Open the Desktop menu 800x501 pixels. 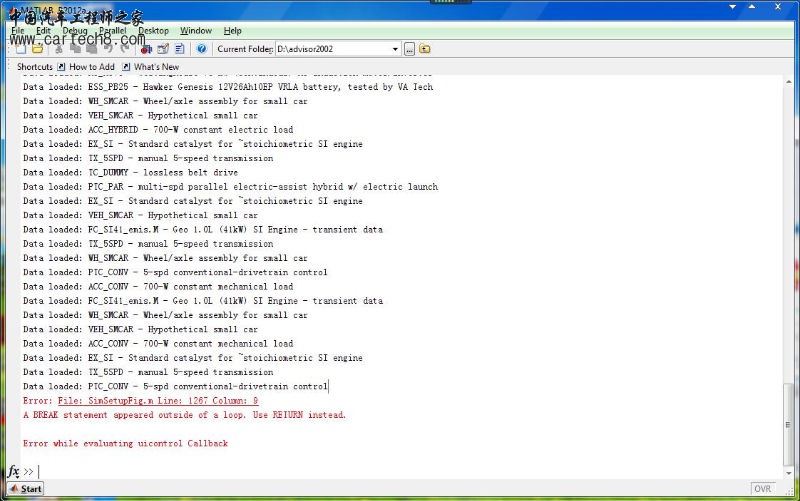pyautogui.click(x=153, y=31)
